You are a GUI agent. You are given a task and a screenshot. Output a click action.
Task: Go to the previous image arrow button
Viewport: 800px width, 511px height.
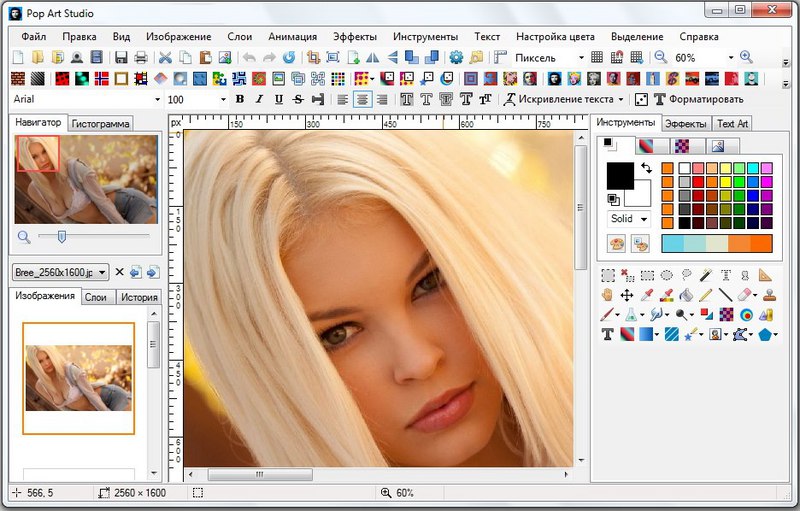coord(136,272)
